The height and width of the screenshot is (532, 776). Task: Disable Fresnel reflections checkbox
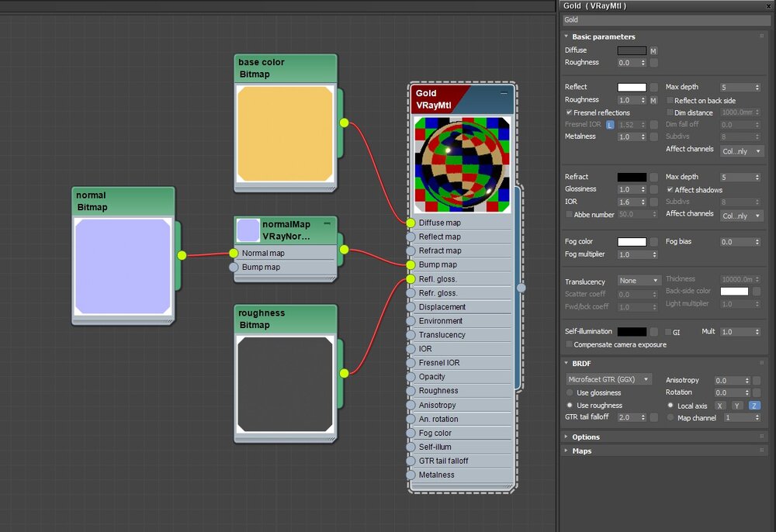(x=569, y=113)
